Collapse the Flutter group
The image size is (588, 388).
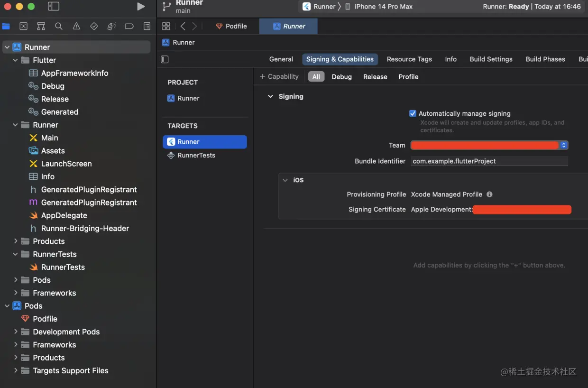[15, 60]
